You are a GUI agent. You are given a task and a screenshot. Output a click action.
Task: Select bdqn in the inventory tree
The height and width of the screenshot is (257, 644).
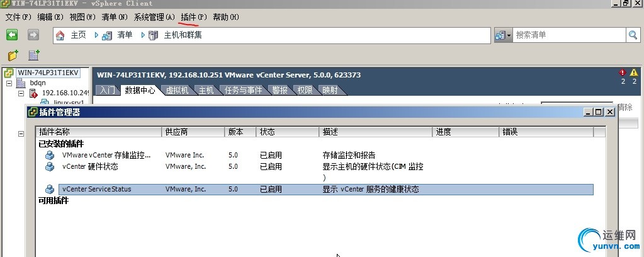(38, 83)
